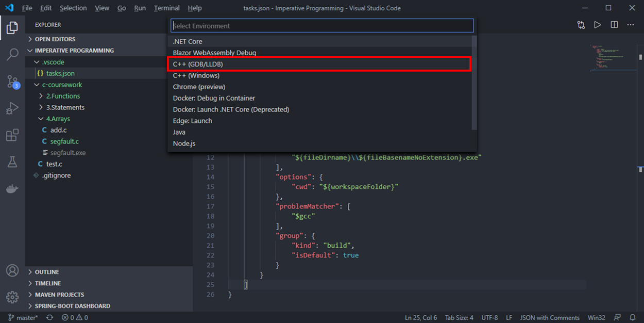Viewport: 644px width, 323px height.
Task: Select Docker: Launch .NET Core (Deprecated)
Action: tap(320, 109)
